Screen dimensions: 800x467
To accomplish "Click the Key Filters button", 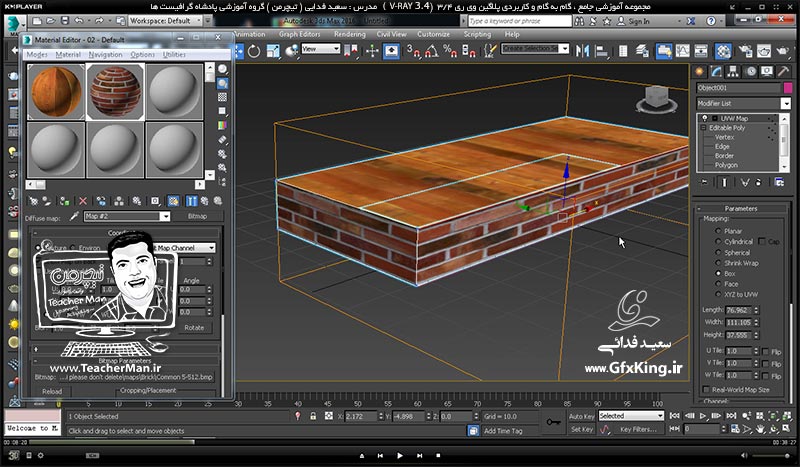I will (638, 429).
